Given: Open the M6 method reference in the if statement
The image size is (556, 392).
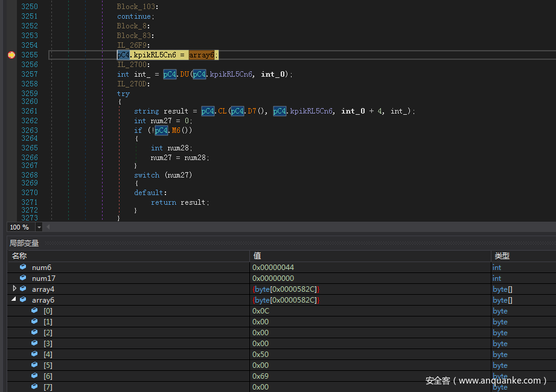Looking at the screenshot, I should click(x=176, y=130).
